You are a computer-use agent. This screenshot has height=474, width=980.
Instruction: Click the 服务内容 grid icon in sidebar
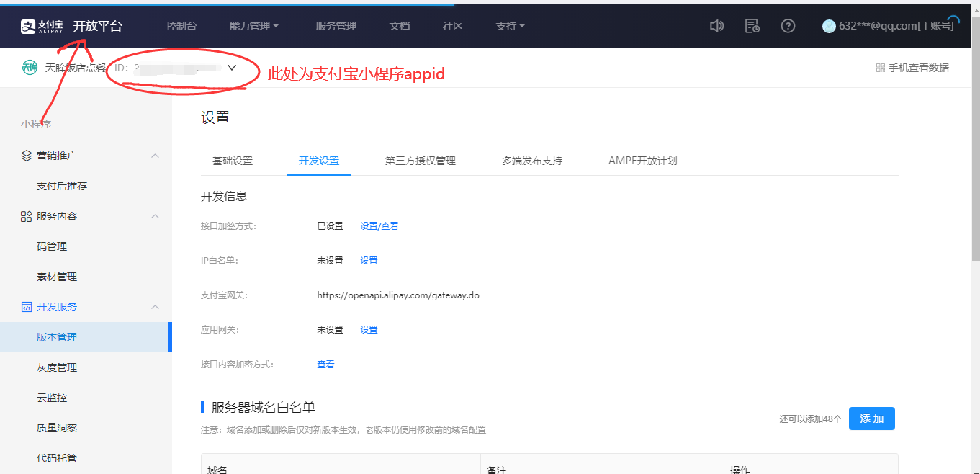point(27,216)
